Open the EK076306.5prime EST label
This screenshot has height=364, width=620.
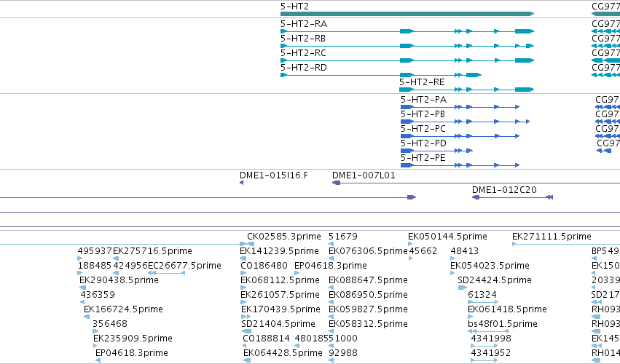(368, 251)
